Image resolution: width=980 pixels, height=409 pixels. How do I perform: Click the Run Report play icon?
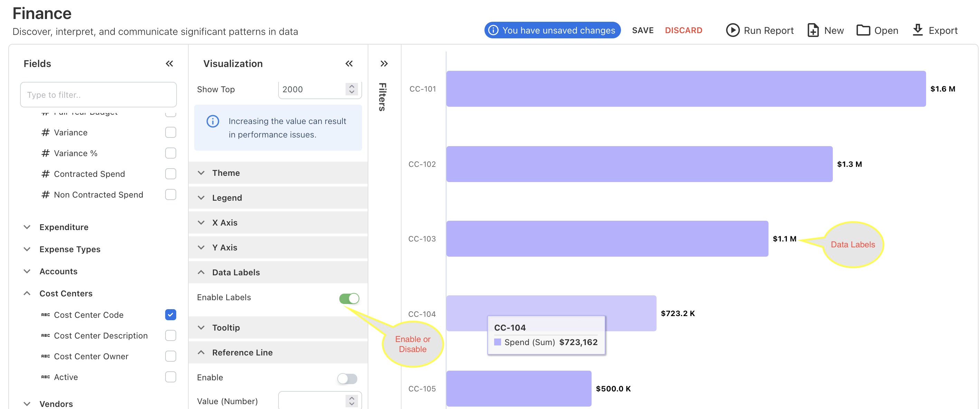[x=732, y=30]
